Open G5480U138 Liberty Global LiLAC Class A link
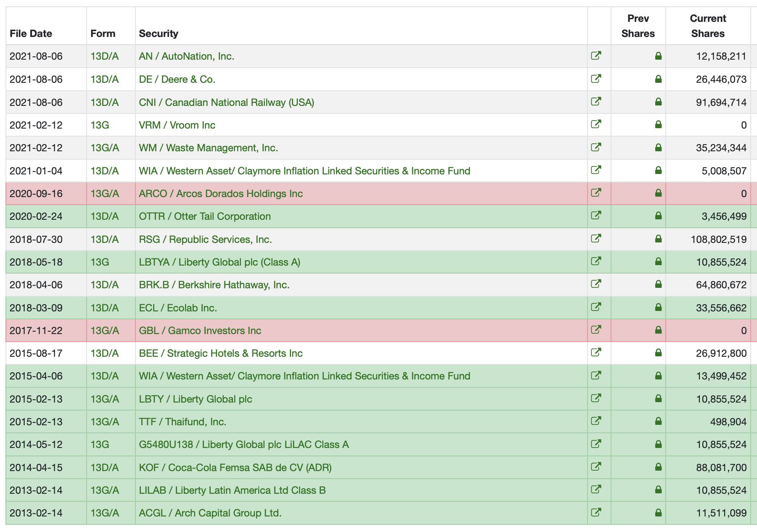The image size is (757, 532). [x=244, y=445]
